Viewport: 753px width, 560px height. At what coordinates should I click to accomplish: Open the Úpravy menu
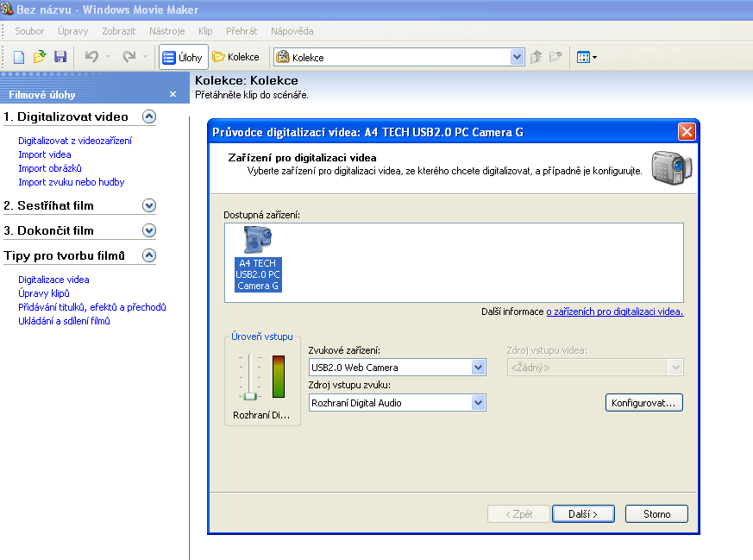(x=73, y=31)
